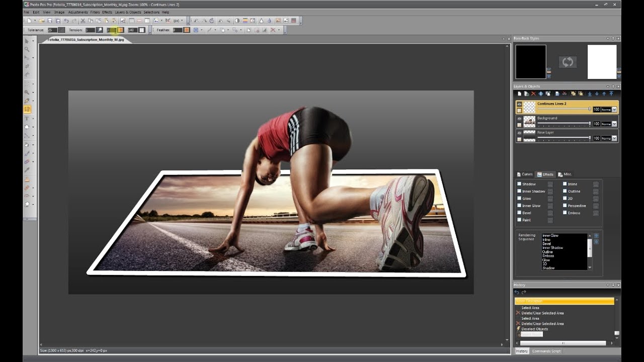Open Inline effect settings button

[596, 184]
